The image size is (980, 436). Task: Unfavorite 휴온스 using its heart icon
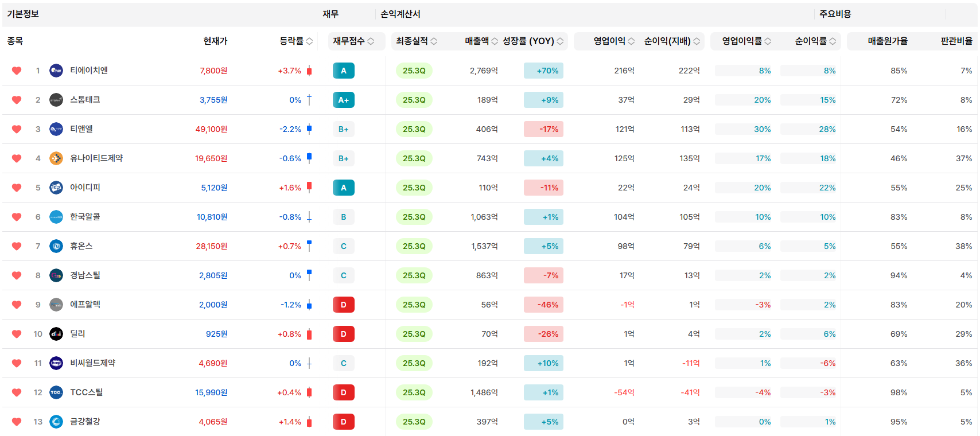(x=17, y=246)
